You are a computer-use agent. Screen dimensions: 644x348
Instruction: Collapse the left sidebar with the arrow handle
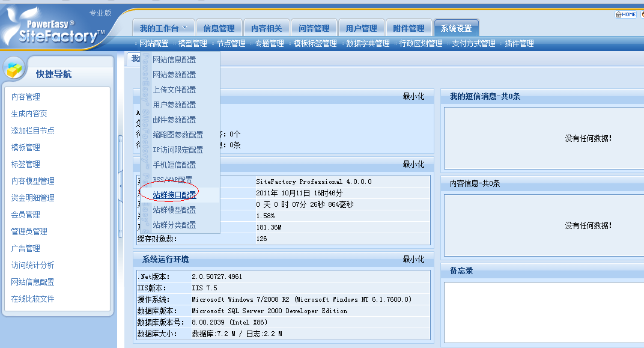coord(120,186)
